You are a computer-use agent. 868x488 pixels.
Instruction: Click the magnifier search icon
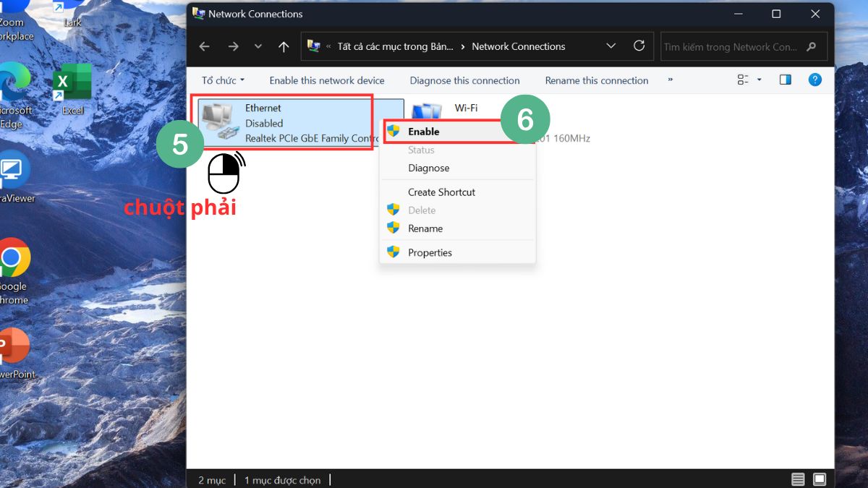click(812, 47)
